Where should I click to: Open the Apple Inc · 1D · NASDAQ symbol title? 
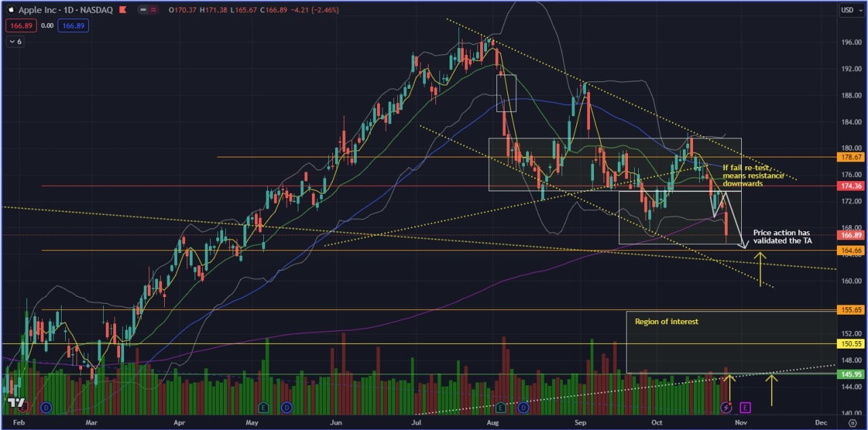[65, 10]
